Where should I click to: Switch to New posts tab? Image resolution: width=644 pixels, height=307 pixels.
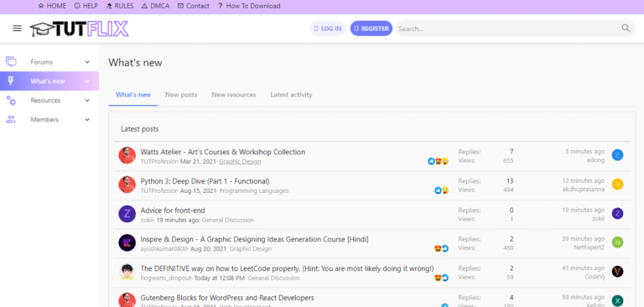click(181, 95)
